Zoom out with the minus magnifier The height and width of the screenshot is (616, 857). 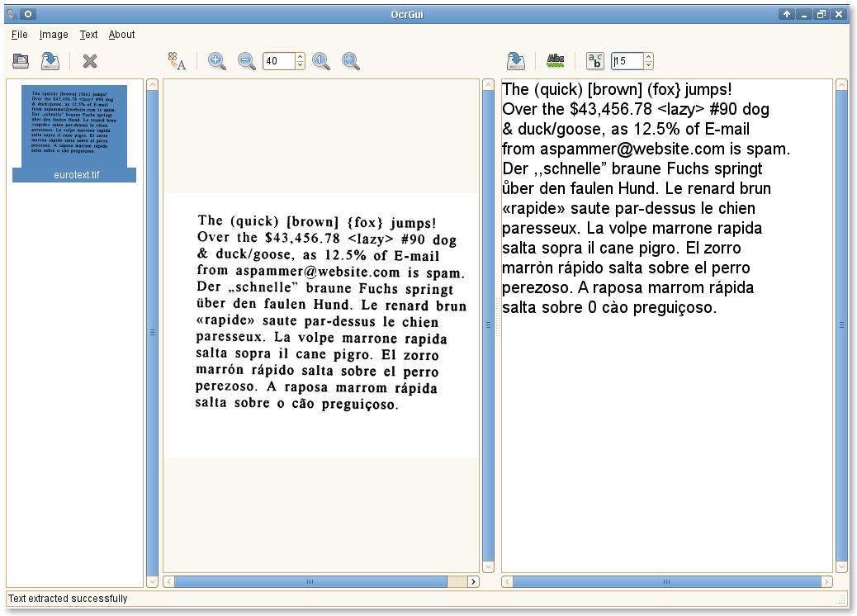tap(246, 60)
